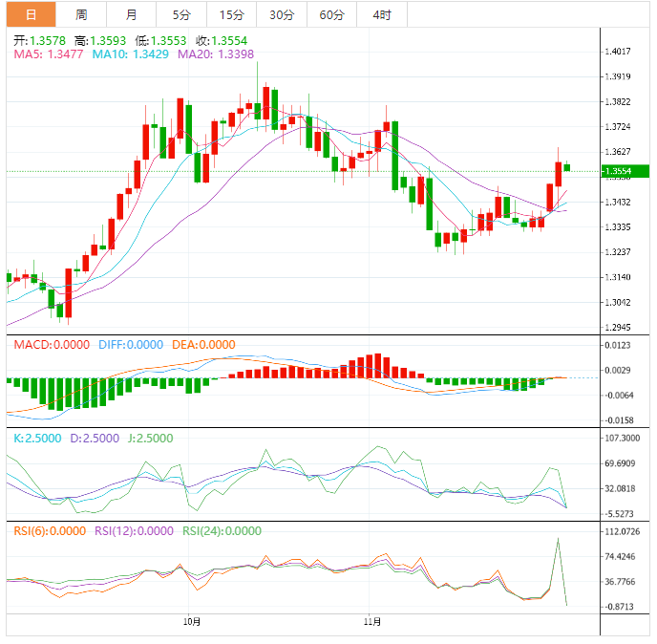
Task: Click the 1.3237 price axis label
Action: [618, 252]
